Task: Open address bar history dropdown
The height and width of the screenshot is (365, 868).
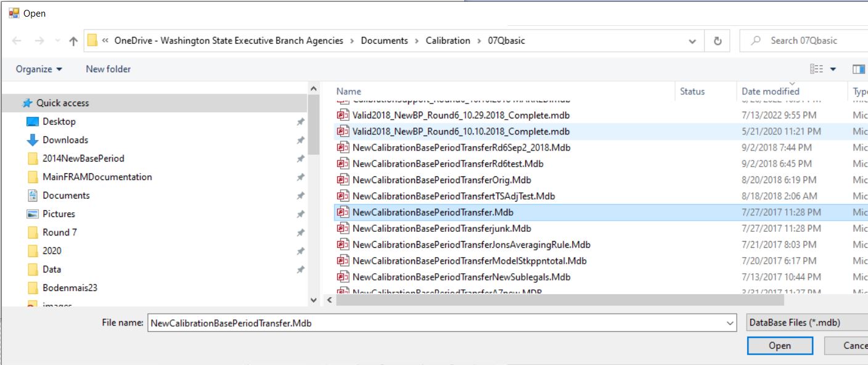Action: 693,41
